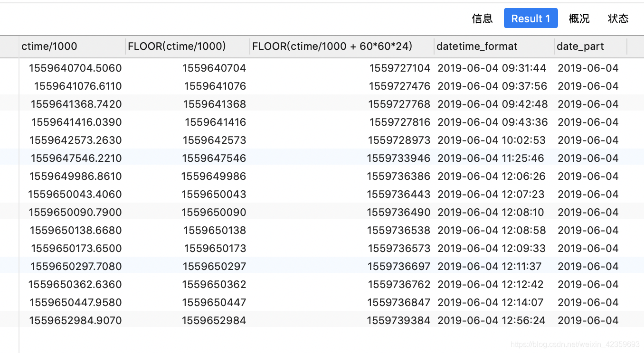644x353 pixels.
Task: Select cell 1559641368.7420
Action: point(76,104)
